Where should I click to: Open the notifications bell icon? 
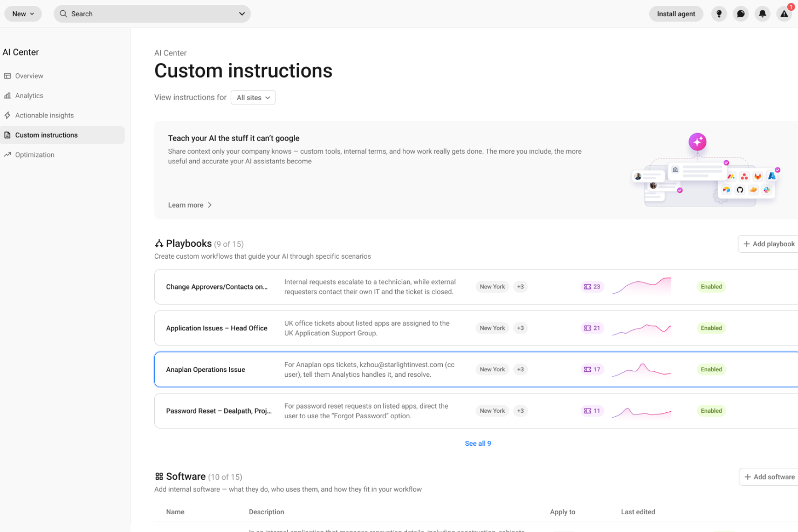[762, 13]
